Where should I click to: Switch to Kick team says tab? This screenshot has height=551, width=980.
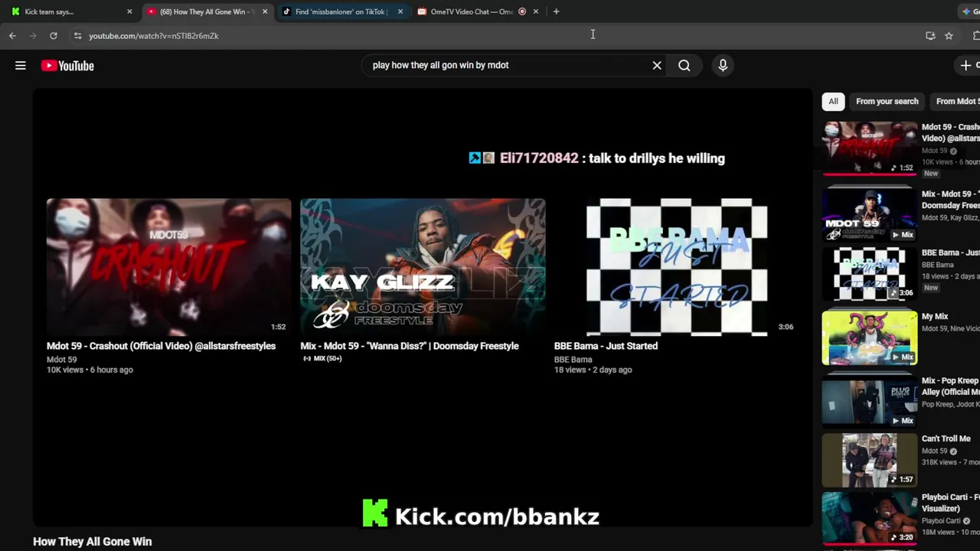[x=70, y=11]
